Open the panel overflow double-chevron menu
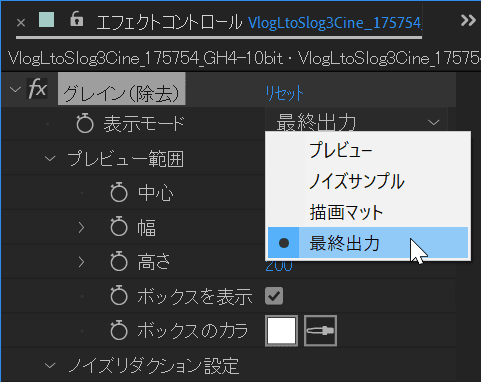Viewport: 481px width, 382px height. click(x=468, y=21)
